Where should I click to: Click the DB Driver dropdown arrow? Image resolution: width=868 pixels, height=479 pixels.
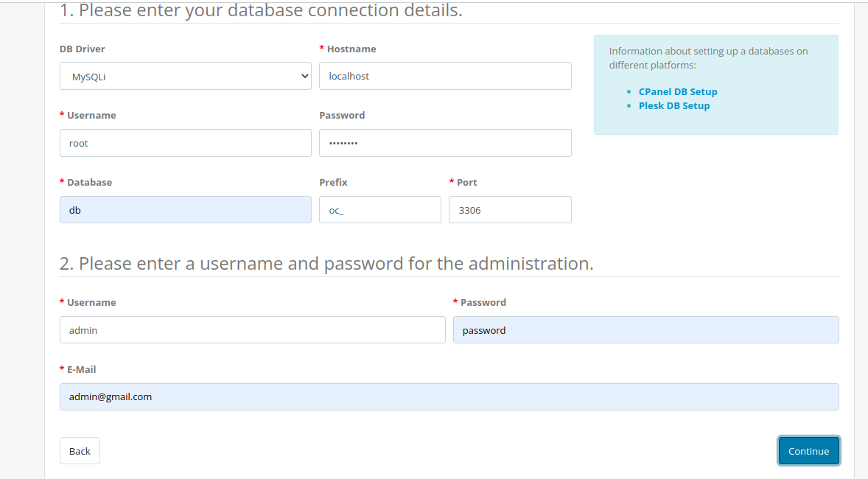click(304, 76)
